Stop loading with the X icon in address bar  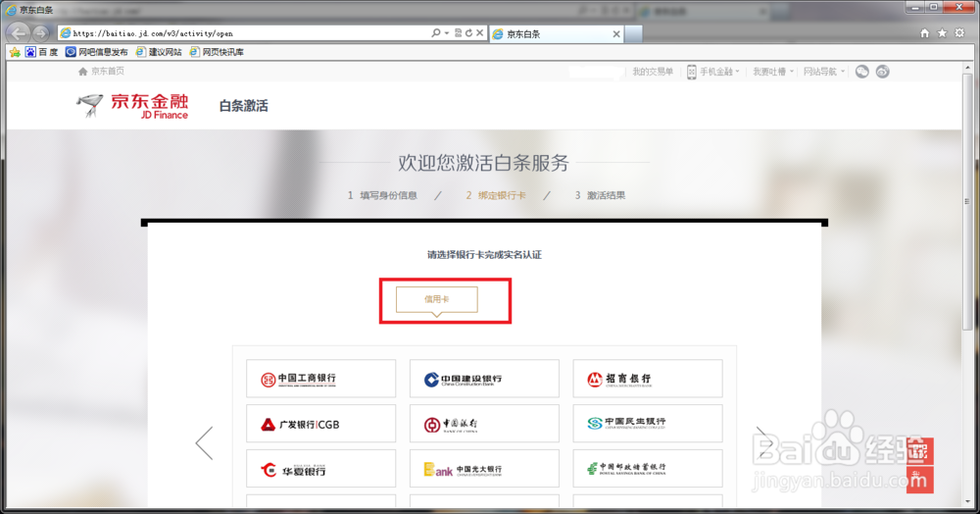(480, 33)
